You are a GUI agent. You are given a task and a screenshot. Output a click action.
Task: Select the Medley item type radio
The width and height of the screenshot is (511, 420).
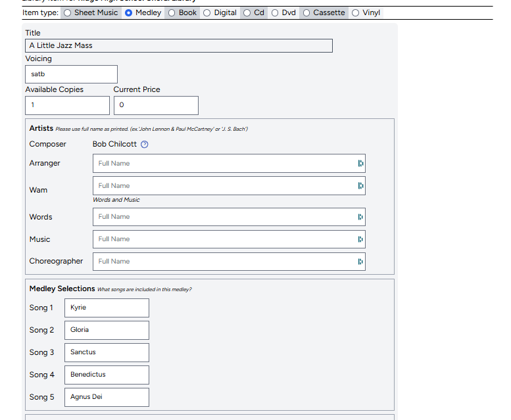coord(129,12)
